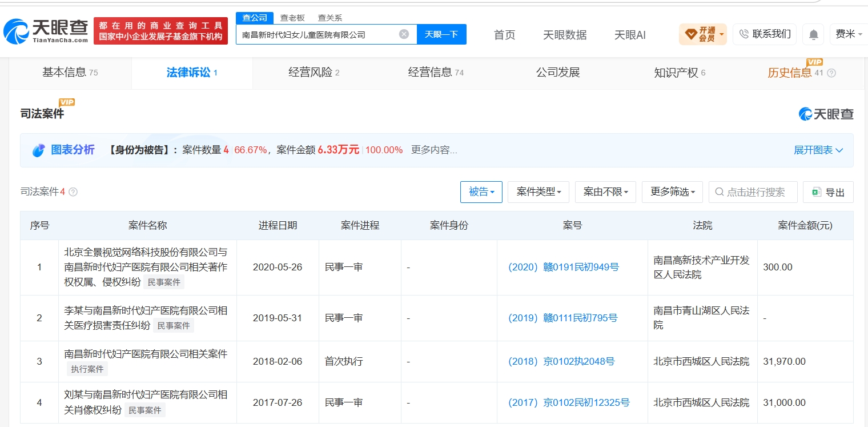Open 天眼AI in top navigation
Screen dimensions: 868x427
[x=630, y=35]
